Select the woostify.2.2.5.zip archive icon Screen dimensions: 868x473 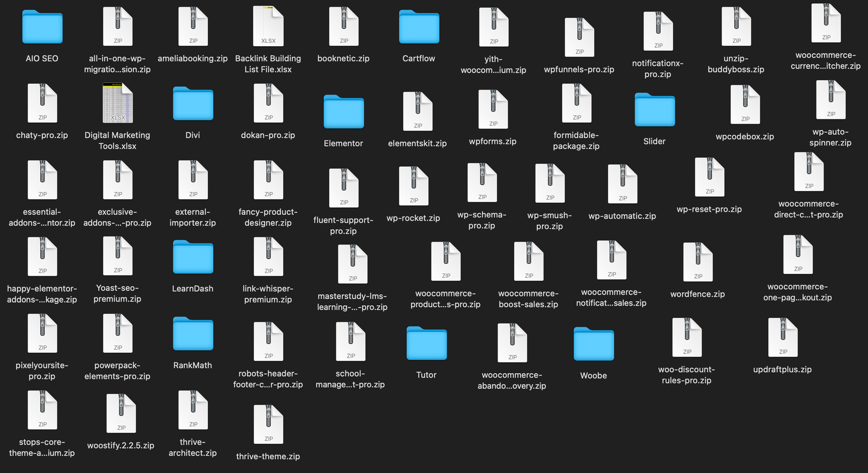click(x=121, y=413)
